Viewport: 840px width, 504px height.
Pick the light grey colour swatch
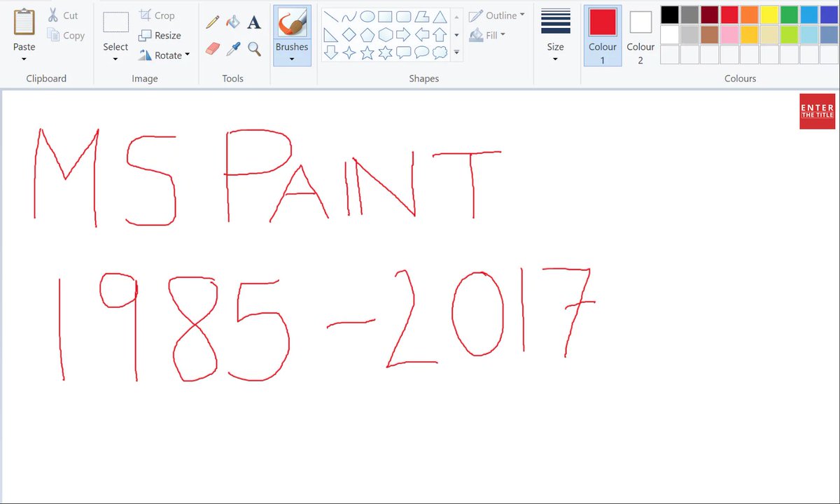(x=689, y=34)
